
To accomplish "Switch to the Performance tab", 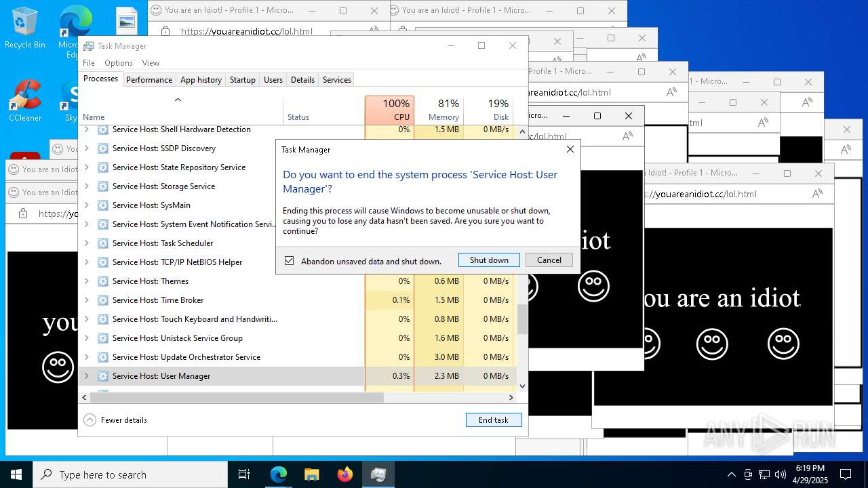I will point(149,80).
